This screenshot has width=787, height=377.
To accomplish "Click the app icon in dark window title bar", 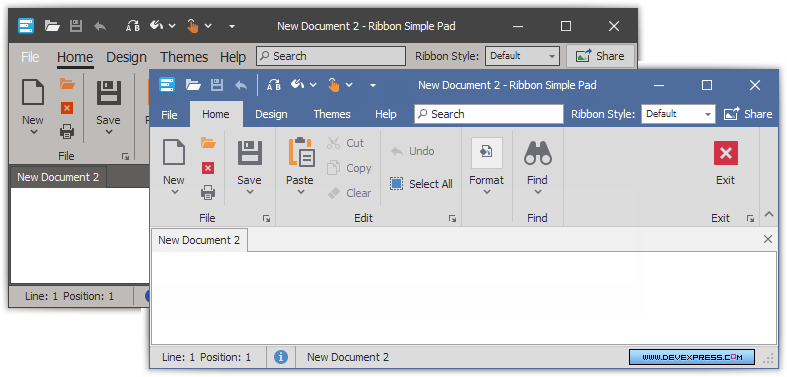I will click(x=26, y=26).
